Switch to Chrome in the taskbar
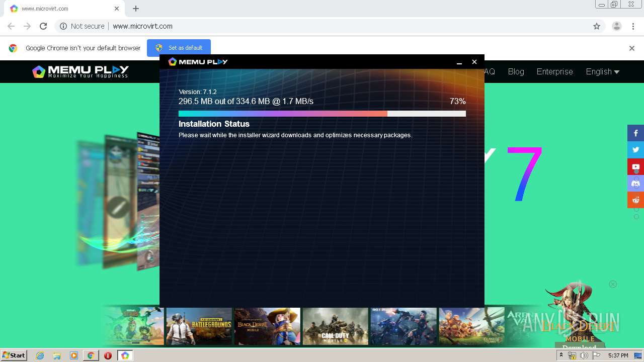The height and width of the screenshot is (362, 644). click(91, 355)
